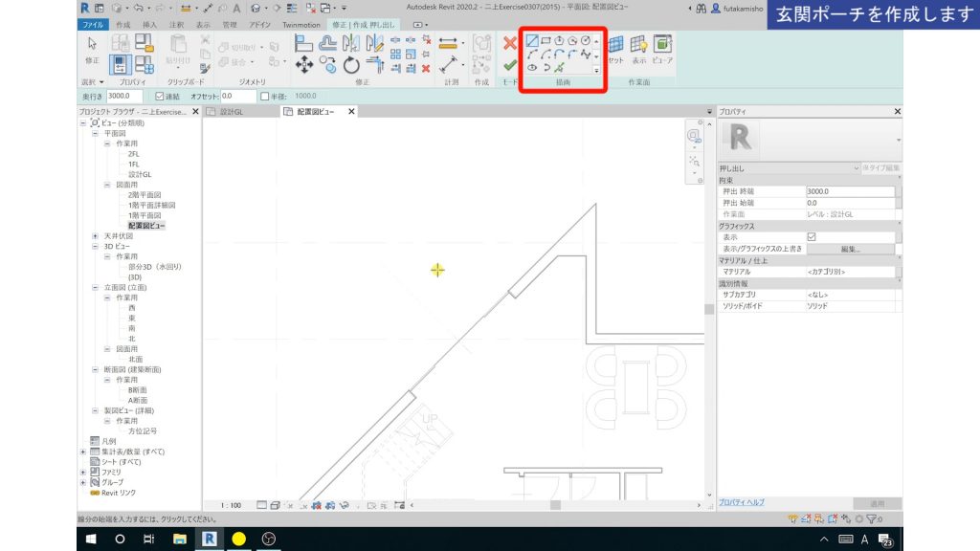
Task: Enable the 半径 checkbox in the options bar
Action: [x=265, y=95]
